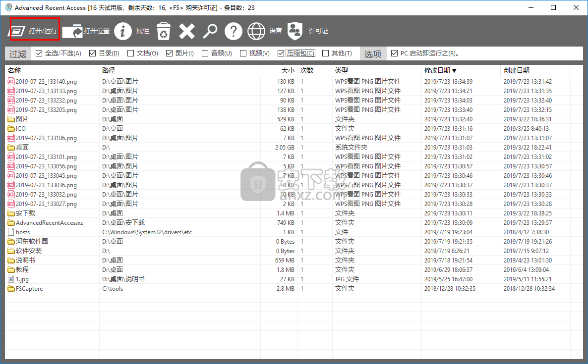Click the License (许可证) shield icon
588x364 pixels.
point(295,31)
